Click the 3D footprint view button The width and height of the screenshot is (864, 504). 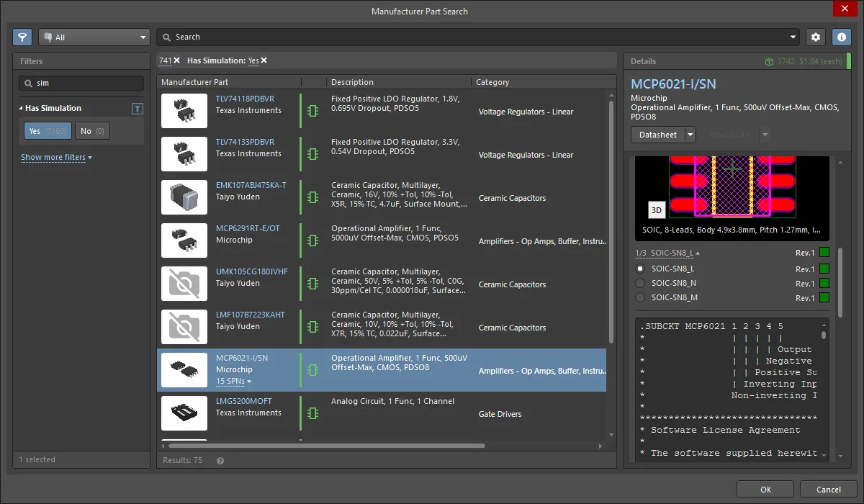pos(656,210)
